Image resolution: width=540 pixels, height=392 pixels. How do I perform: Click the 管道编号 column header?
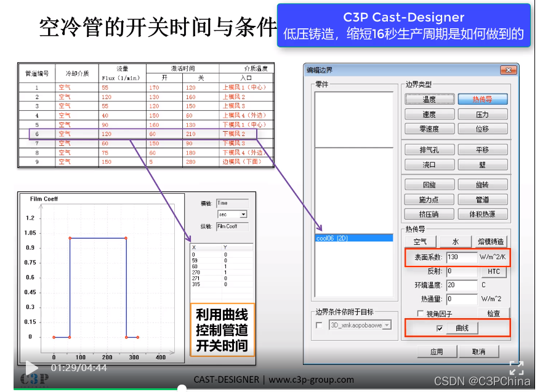click(37, 73)
